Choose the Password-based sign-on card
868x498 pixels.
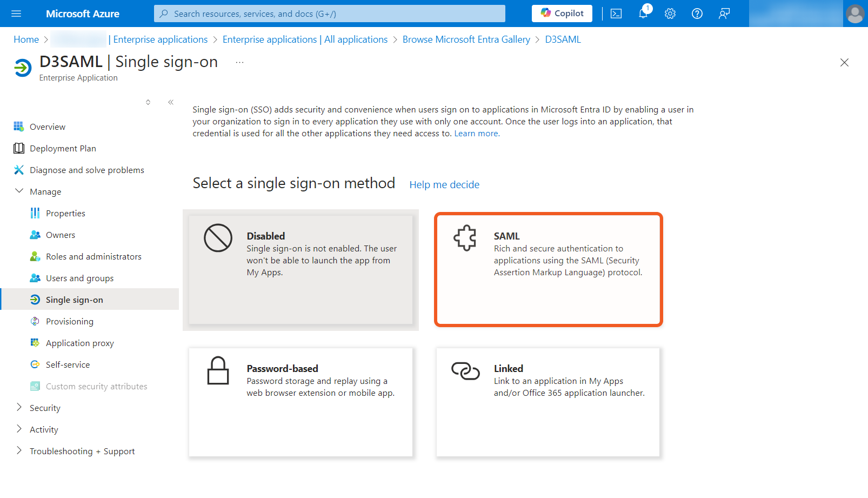click(x=301, y=402)
